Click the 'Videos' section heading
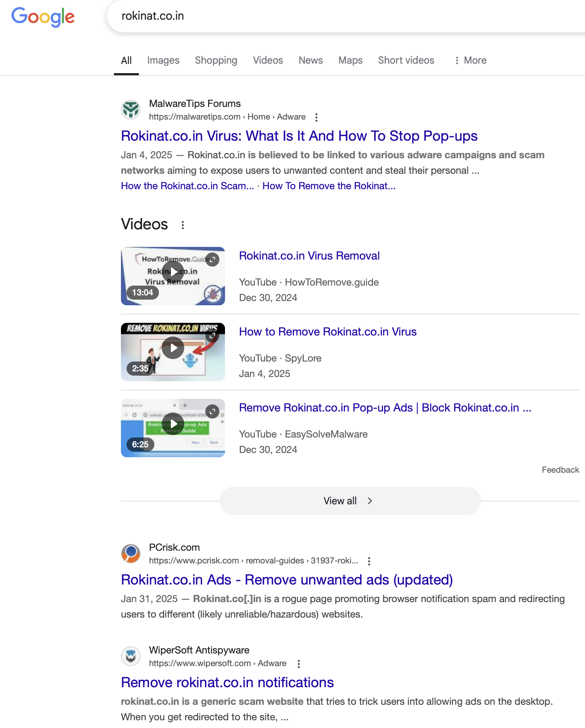585x728 pixels. pos(144,224)
